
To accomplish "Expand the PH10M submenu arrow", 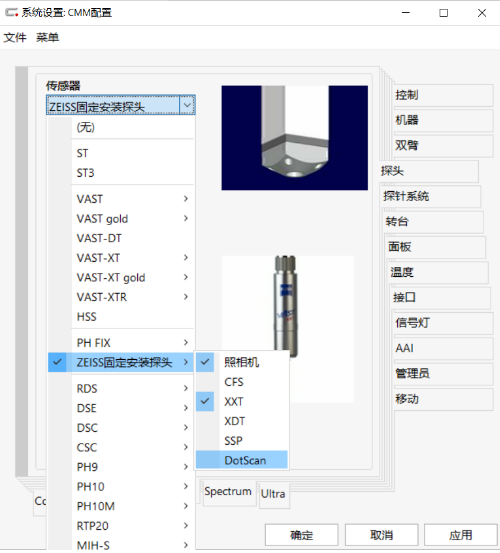I will click(x=186, y=506).
